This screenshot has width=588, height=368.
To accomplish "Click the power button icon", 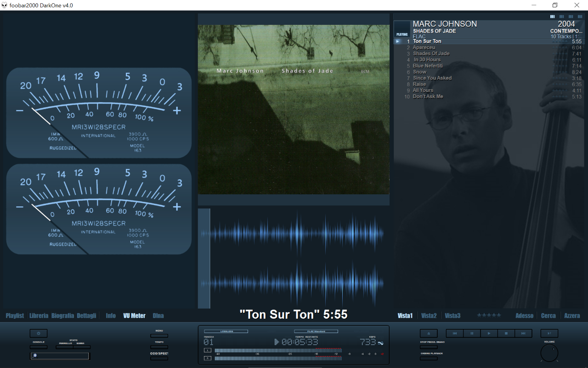I will 39,333.
